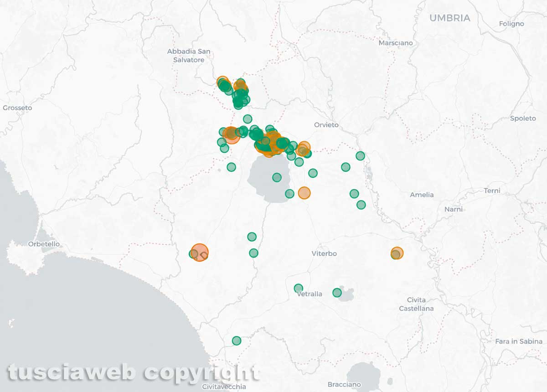Click the Viterbo city label
The width and height of the screenshot is (547, 392).
[x=324, y=253]
